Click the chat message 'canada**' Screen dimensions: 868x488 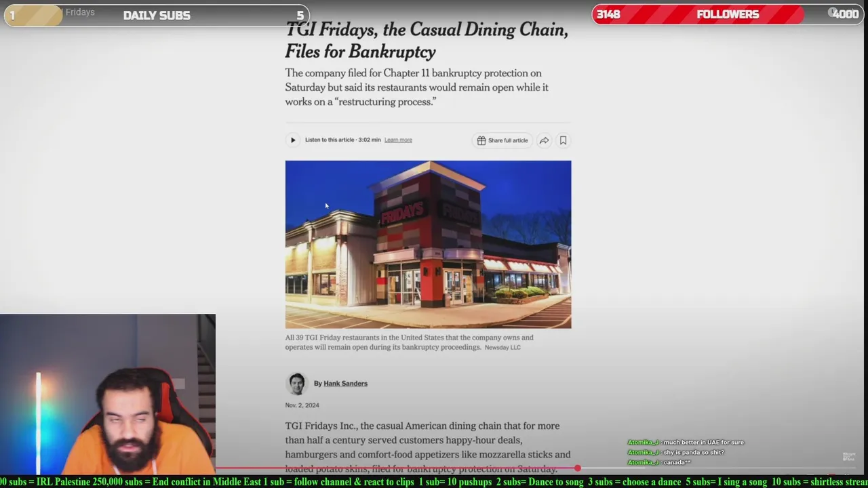677,462
